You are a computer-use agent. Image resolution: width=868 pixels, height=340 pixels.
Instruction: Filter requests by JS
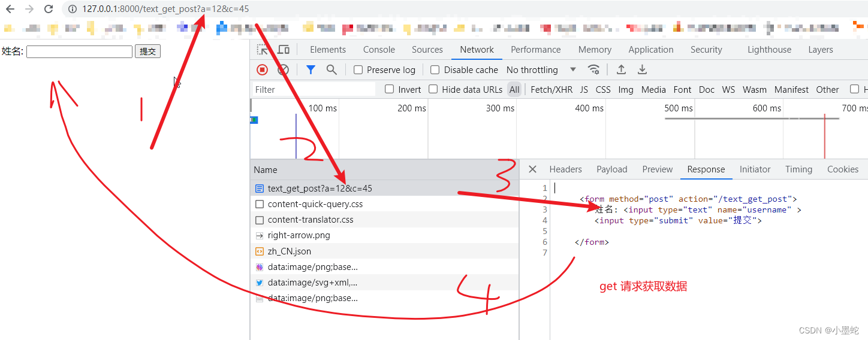coord(584,89)
